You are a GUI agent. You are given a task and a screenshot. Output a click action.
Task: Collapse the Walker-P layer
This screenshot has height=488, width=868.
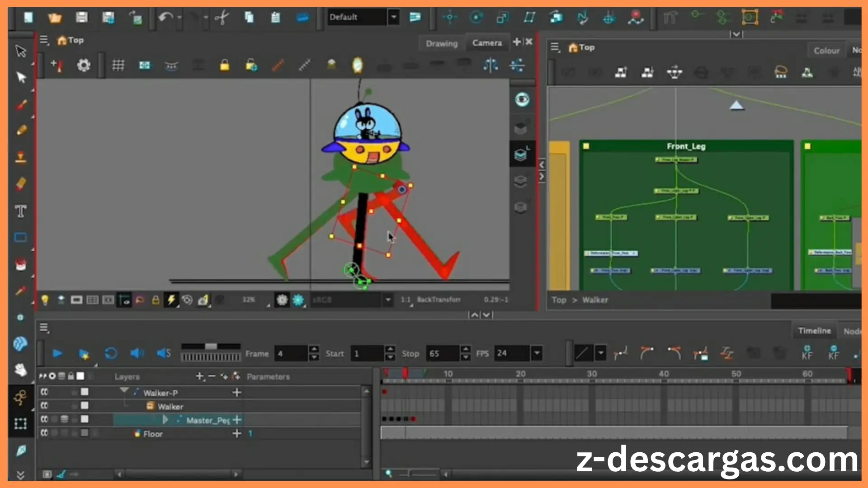[x=124, y=390]
